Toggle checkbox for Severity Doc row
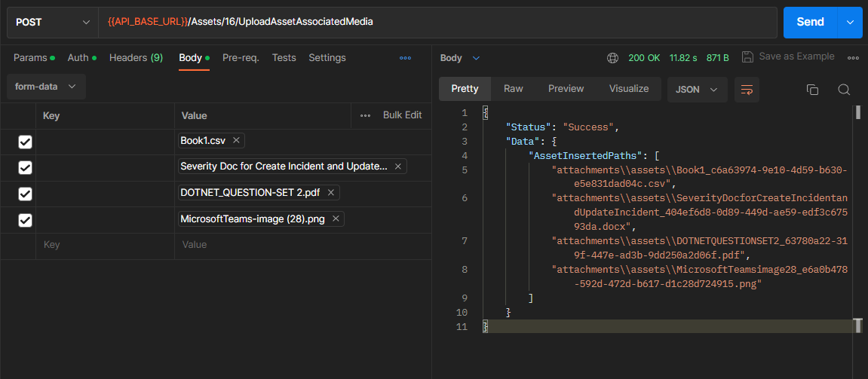The width and height of the screenshot is (868, 379). (25, 168)
